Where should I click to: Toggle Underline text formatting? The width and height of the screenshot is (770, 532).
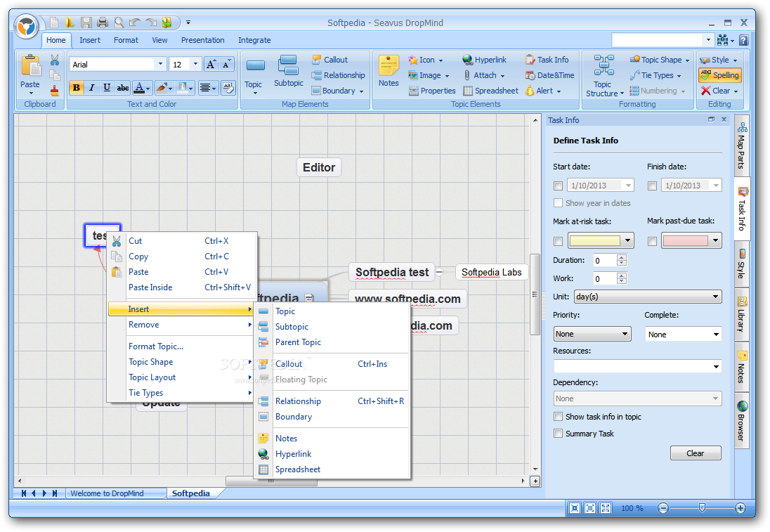point(107,88)
